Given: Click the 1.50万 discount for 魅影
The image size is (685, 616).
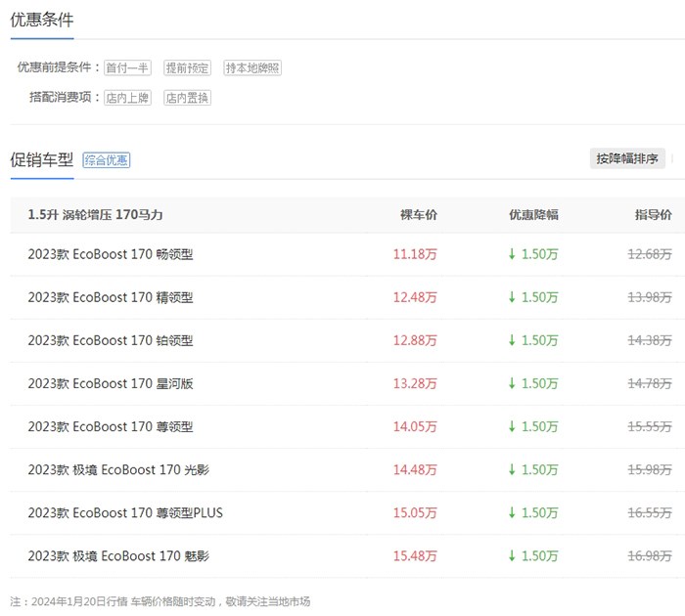Looking at the screenshot, I should pos(533,555).
